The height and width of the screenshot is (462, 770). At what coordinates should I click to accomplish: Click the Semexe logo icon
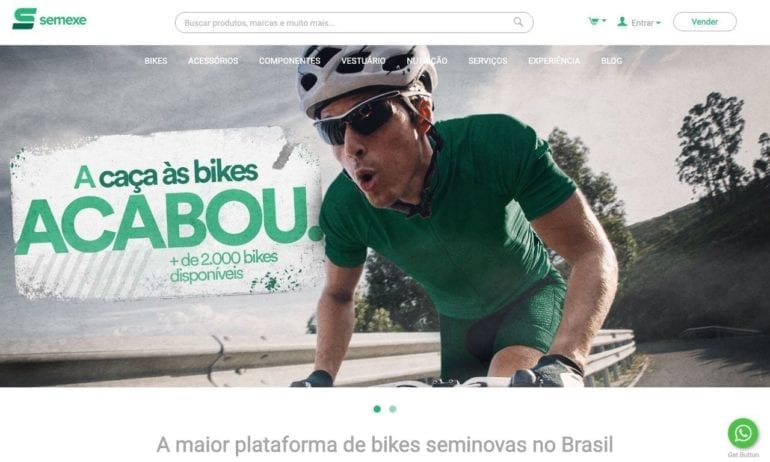click(x=24, y=19)
